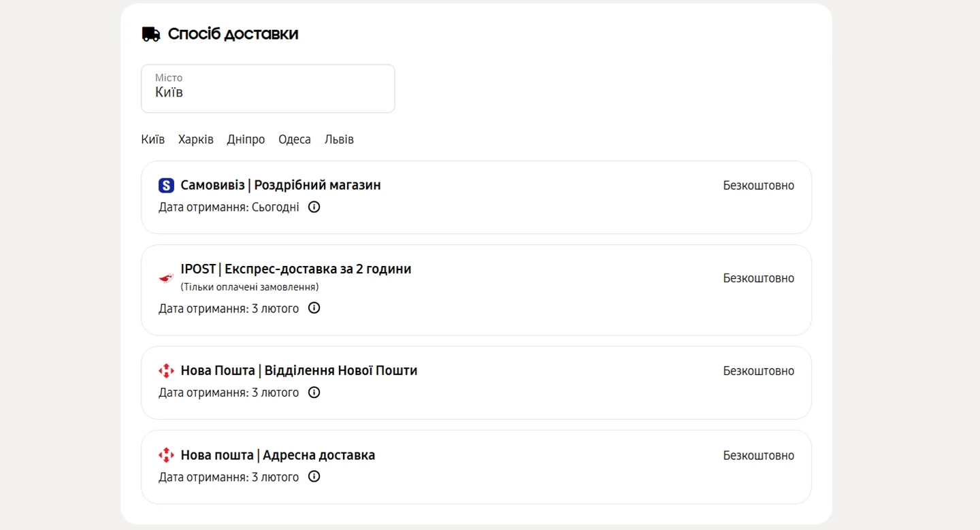
Task: Click Безкоштовно price on IPOST option
Action: tap(758, 278)
